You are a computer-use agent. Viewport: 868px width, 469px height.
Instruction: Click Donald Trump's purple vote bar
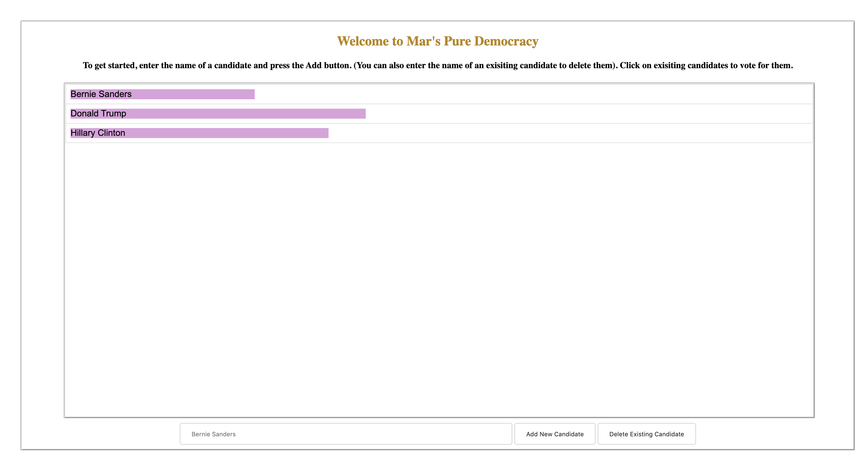click(x=246, y=114)
